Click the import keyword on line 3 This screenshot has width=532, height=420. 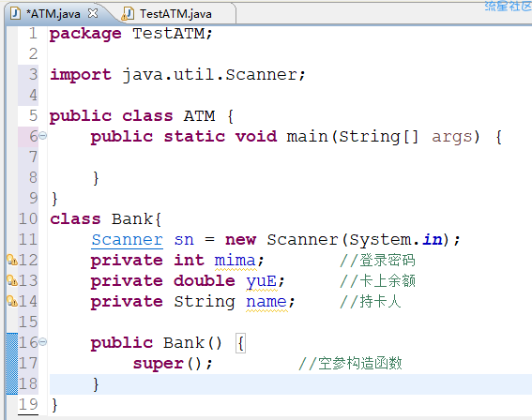tap(81, 75)
